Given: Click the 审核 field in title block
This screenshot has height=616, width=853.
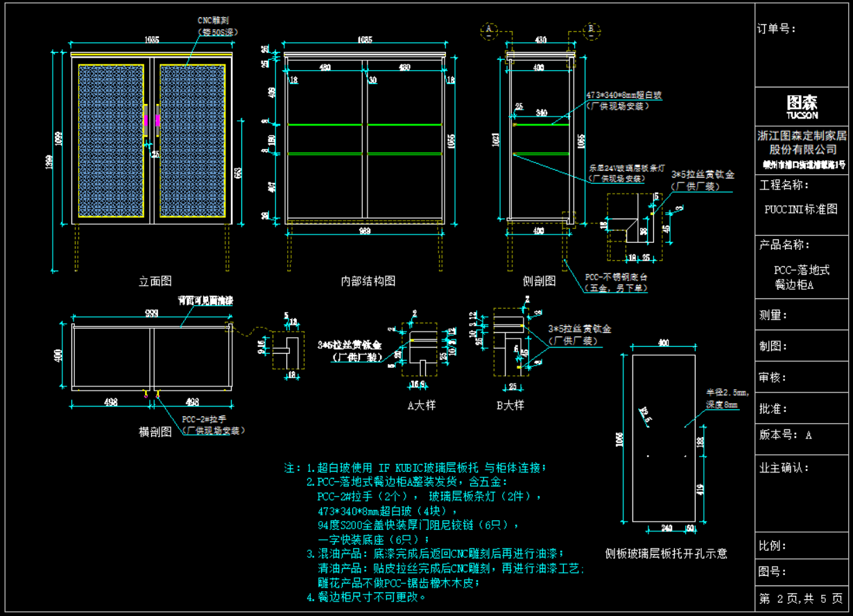Looking at the screenshot, I should point(773,377).
